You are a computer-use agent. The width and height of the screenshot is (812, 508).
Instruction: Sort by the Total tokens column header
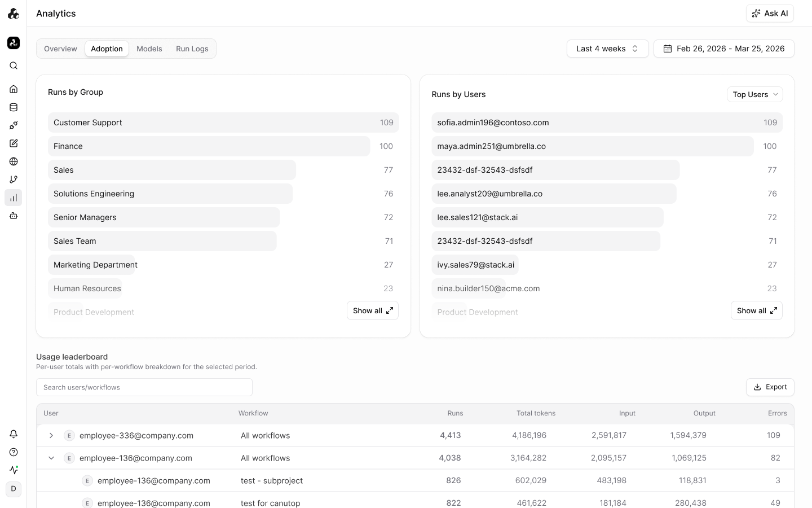(x=536, y=413)
